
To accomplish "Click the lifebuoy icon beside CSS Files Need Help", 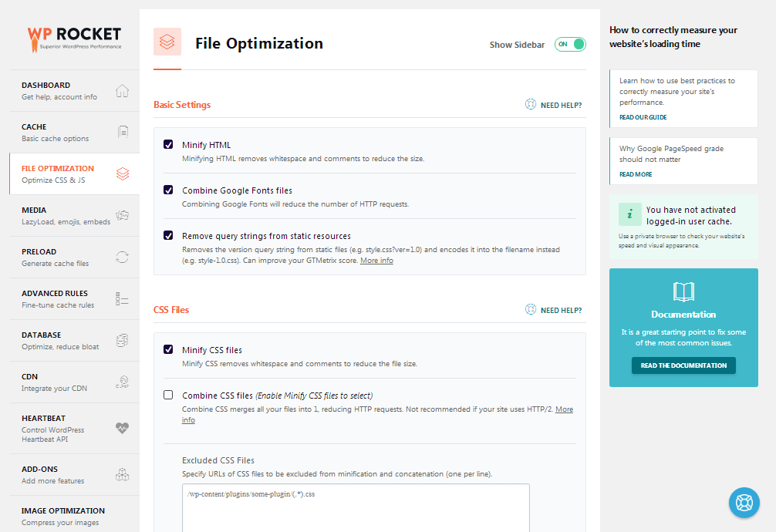I will click(531, 309).
